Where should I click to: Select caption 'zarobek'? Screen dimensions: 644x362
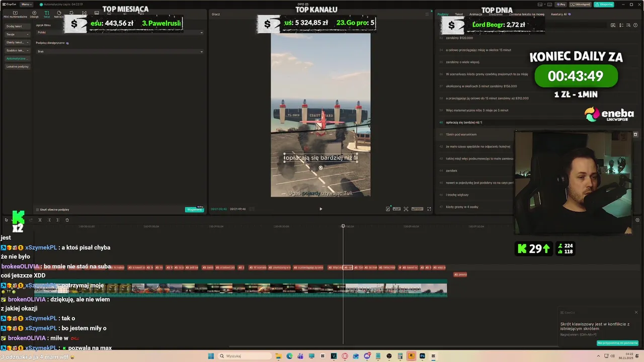coord(451,170)
